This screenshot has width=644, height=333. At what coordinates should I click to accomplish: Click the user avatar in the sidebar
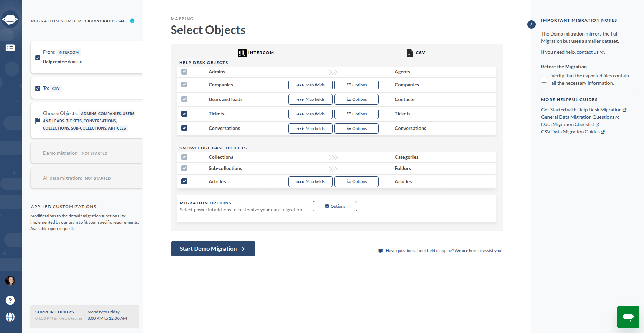pyautogui.click(x=10, y=281)
